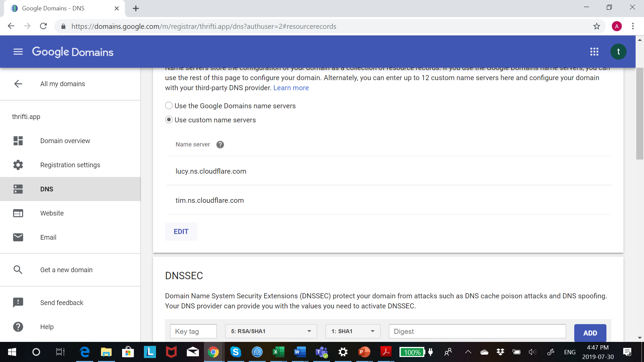This screenshot has width=644, height=362.
Task: Expand the 1: SHA1 digest type dropdown
Action: (x=353, y=331)
